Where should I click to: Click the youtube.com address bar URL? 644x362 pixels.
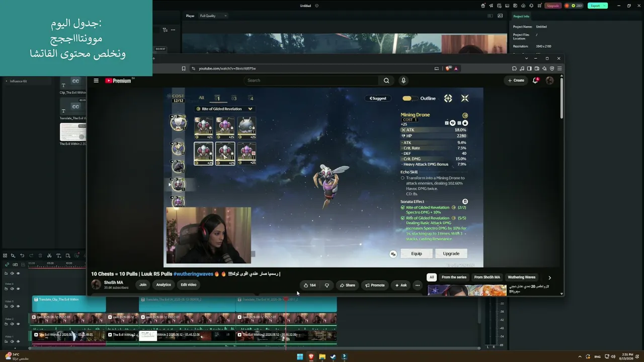click(227, 68)
